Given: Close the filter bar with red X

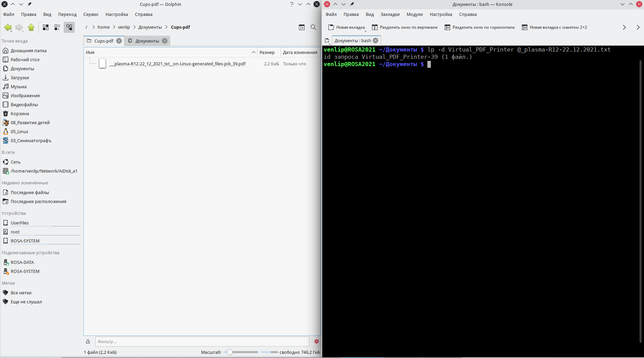Looking at the screenshot, I should point(317,341).
